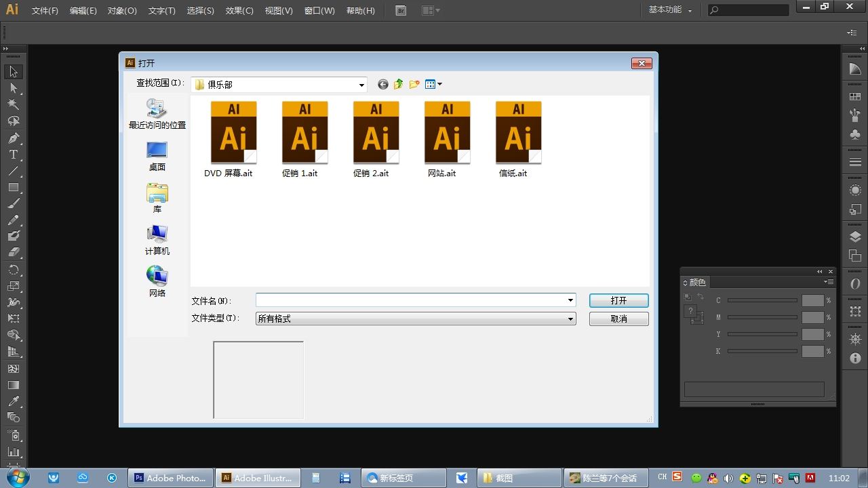Open the 窗口(W) menu
868x488 pixels.
(319, 11)
